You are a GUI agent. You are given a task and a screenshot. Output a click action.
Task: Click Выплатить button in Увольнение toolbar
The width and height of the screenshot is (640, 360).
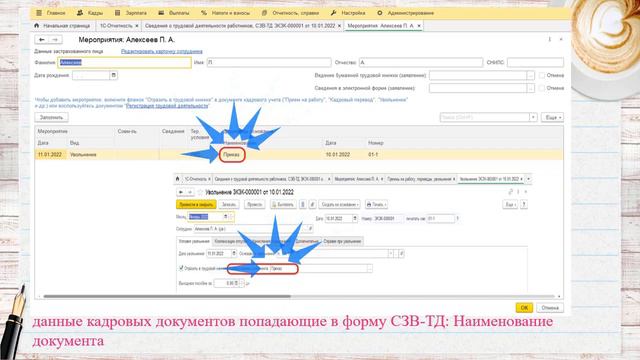pyautogui.click(x=283, y=204)
